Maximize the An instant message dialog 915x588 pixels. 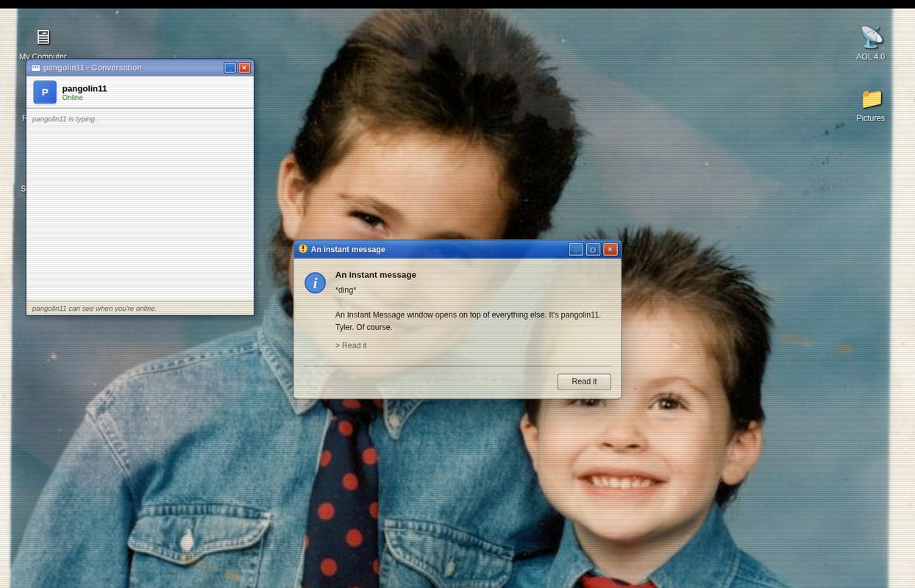click(x=593, y=249)
